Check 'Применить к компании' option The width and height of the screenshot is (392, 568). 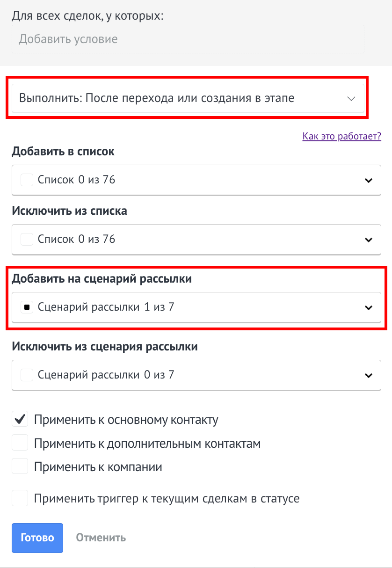tap(20, 466)
